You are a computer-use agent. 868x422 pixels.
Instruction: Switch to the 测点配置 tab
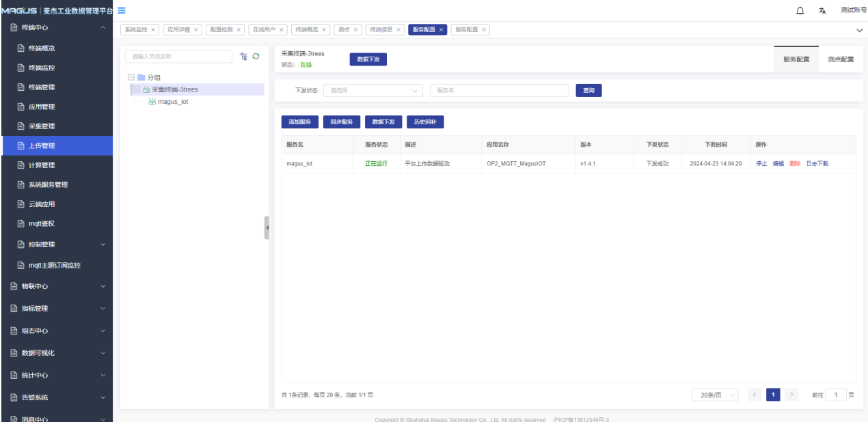tap(841, 59)
